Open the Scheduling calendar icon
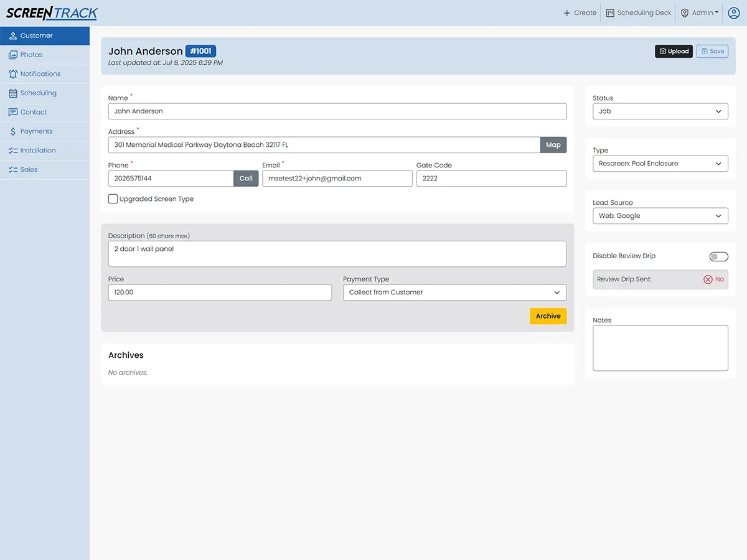This screenshot has width=747, height=560. 13,93
